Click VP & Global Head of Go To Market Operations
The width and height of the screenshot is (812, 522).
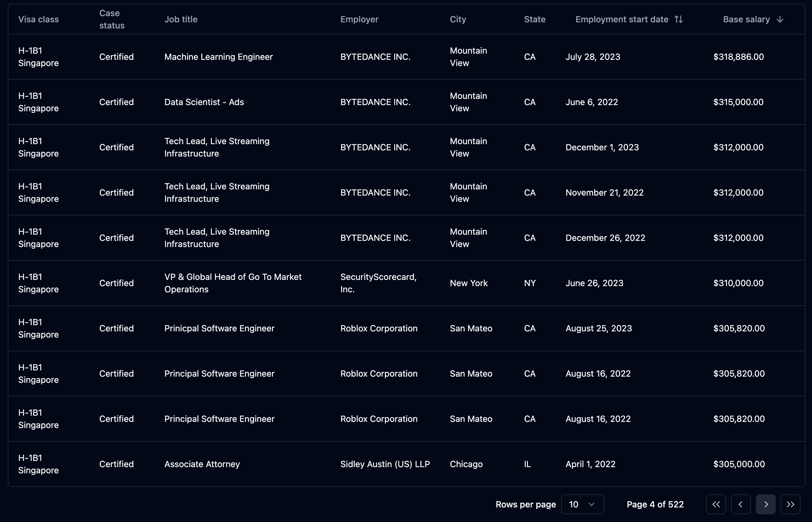coord(233,283)
